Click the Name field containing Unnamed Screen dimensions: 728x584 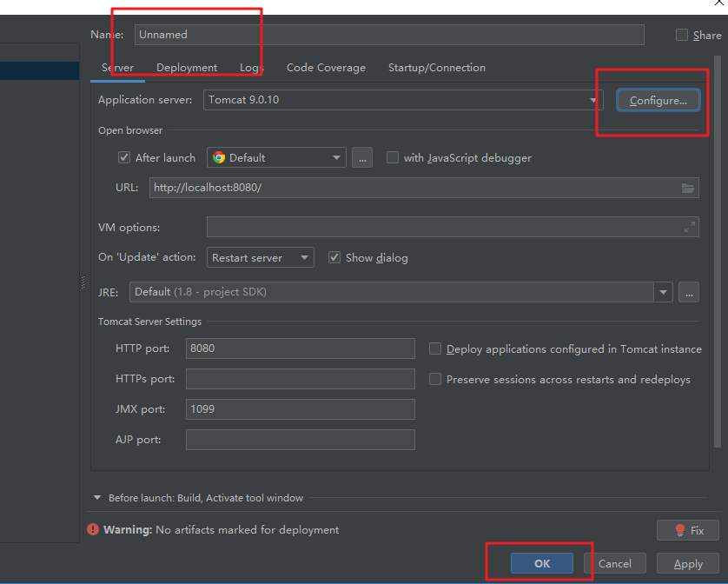[389, 35]
